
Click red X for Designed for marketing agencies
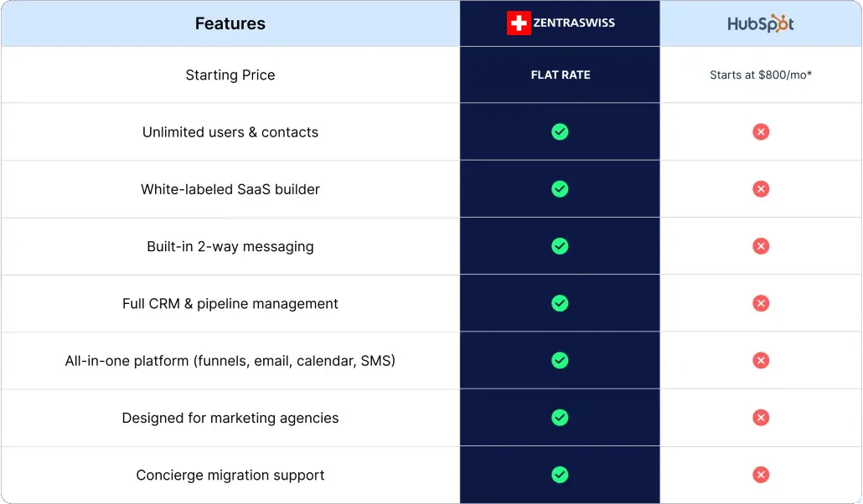click(x=761, y=418)
